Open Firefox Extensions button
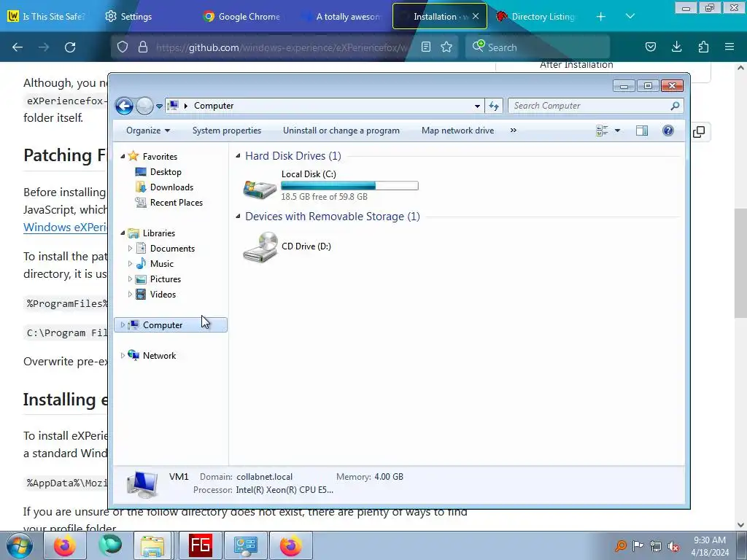This screenshot has height=560, width=747. pyautogui.click(x=703, y=47)
